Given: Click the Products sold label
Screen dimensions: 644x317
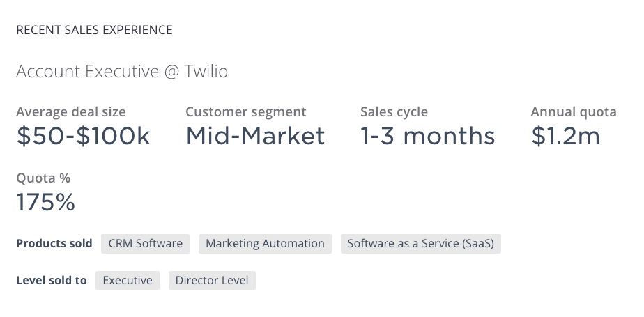Looking at the screenshot, I should tap(54, 244).
